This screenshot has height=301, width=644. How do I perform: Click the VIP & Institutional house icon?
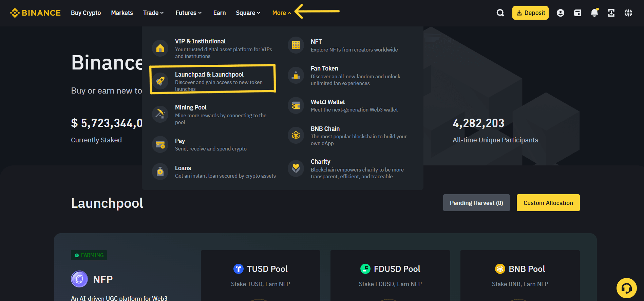point(160,48)
